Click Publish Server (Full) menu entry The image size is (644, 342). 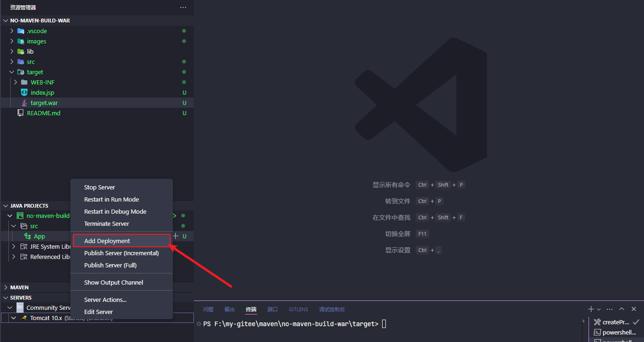coord(110,265)
